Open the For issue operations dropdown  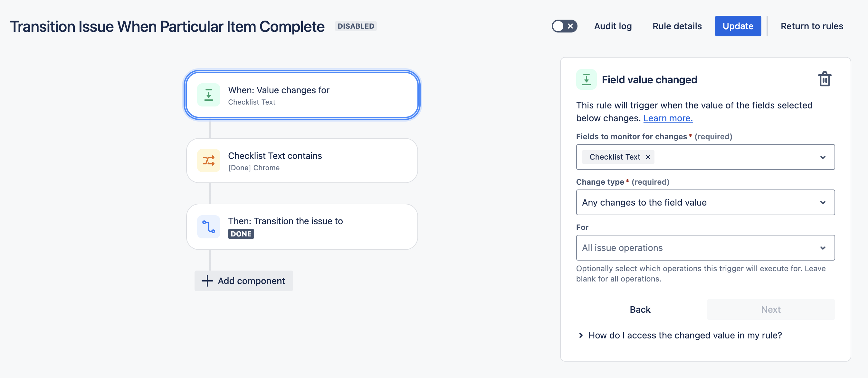click(x=705, y=248)
